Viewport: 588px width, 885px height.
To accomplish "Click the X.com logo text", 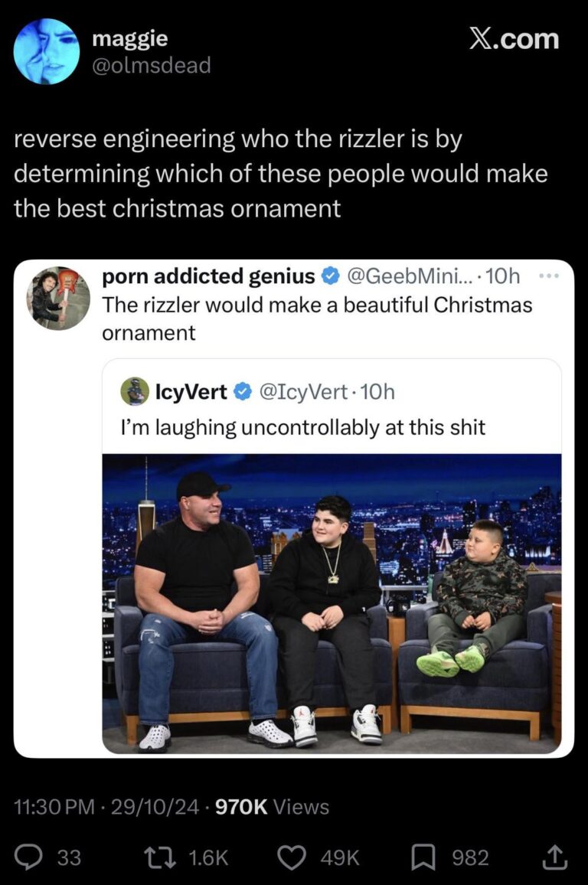I will pyautogui.click(x=513, y=40).
